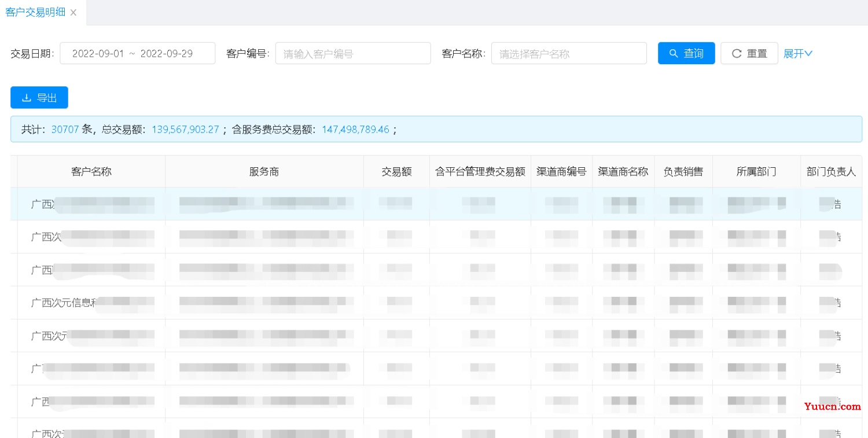Click the 查询 search button

click(x=686, y=53)
